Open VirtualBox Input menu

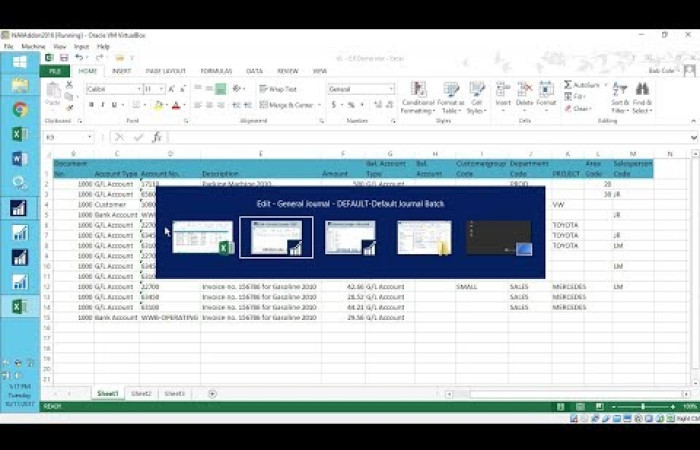coord(81,46)
